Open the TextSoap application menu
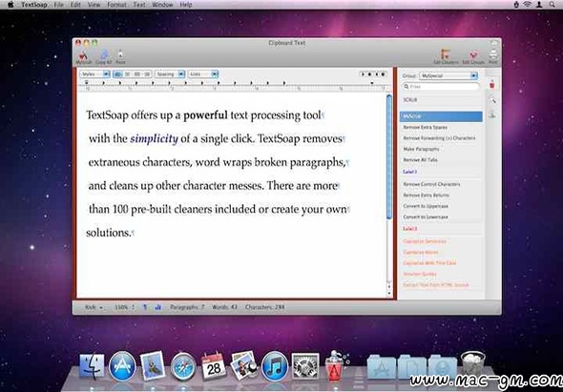The height and width of the screenshot is (392, 563). (34, 5)
